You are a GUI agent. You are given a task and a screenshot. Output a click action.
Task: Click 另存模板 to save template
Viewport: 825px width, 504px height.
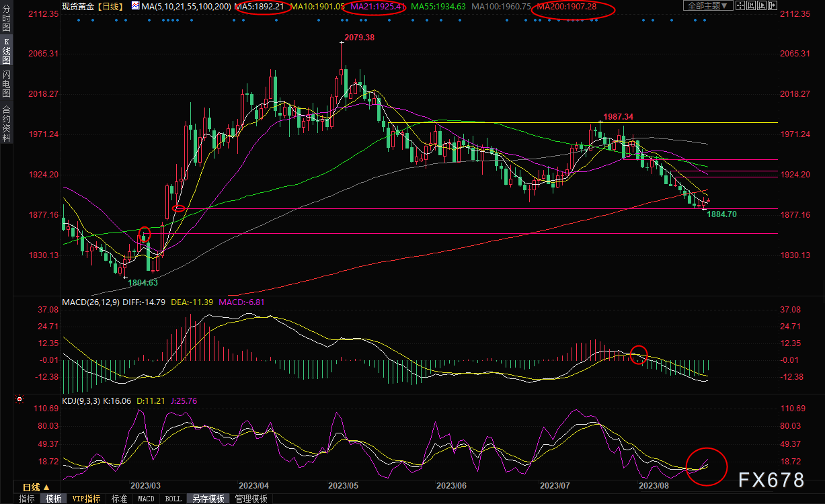pyautogui.click(x=208, y=499)
